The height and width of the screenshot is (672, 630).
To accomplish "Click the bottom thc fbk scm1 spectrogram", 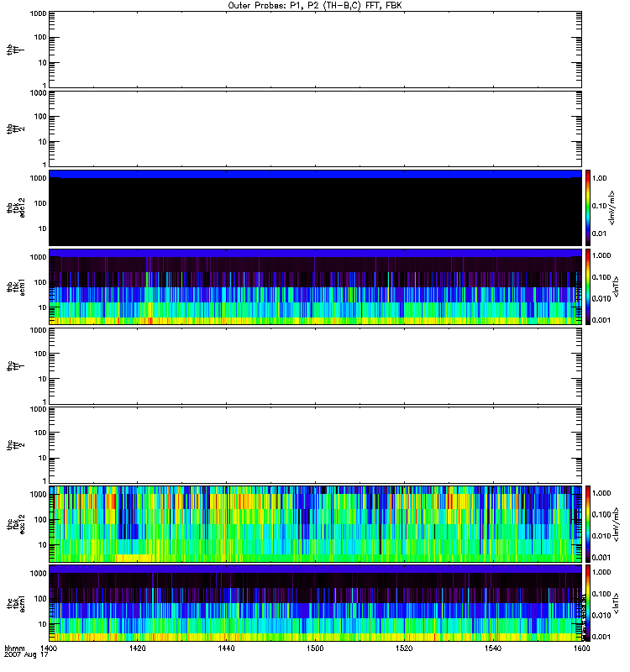I will (x=315, y=602).
